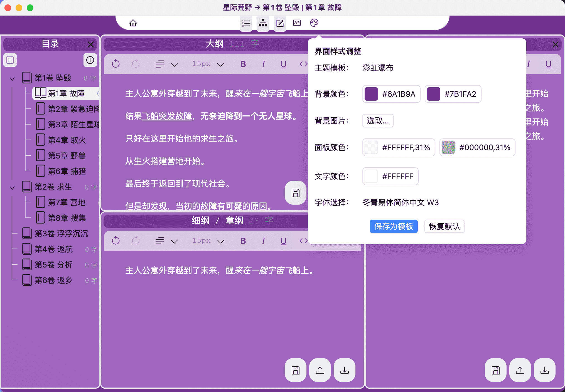Toggle underline formatting in 大纲 toolbar

click(283, 64)
